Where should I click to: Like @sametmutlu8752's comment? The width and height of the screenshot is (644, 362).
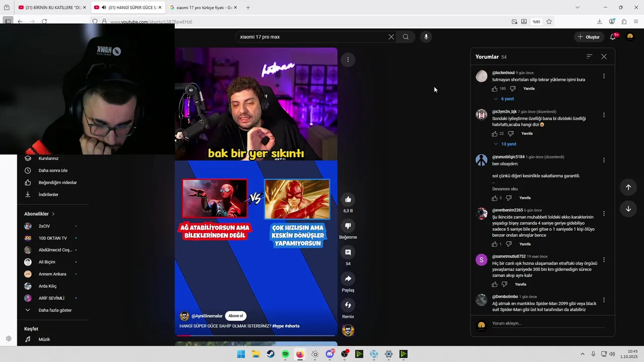495,285
